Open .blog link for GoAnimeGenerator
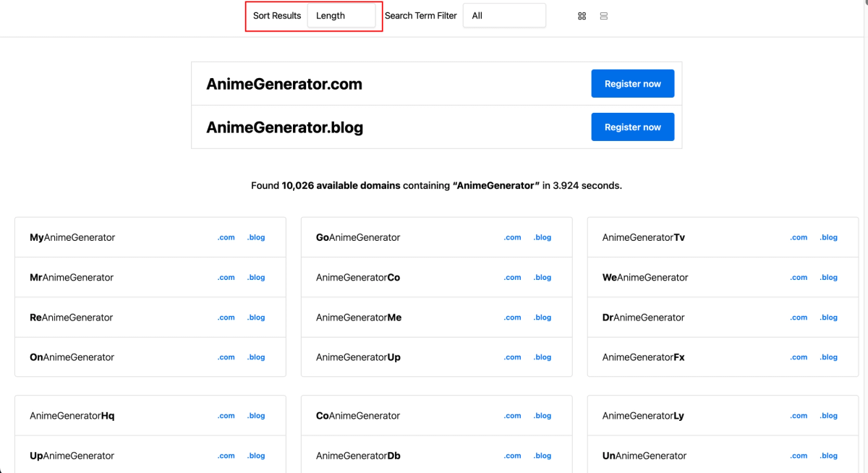 [x=542, y=237]
